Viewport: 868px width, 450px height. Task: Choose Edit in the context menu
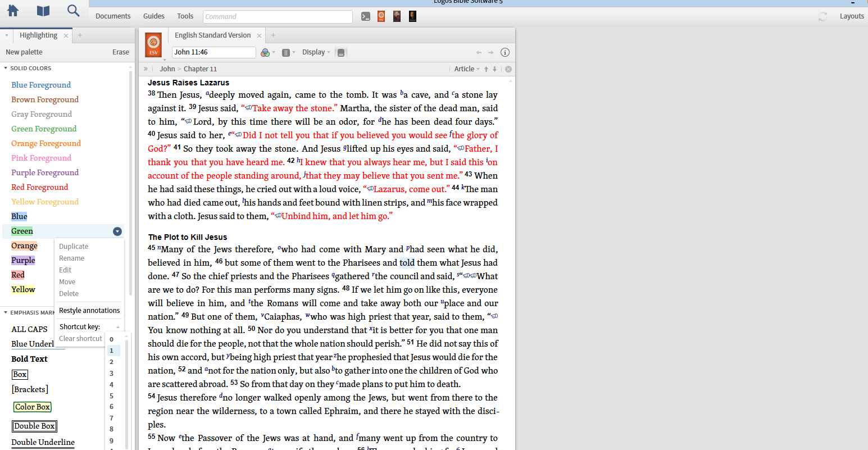coord(65,270)
